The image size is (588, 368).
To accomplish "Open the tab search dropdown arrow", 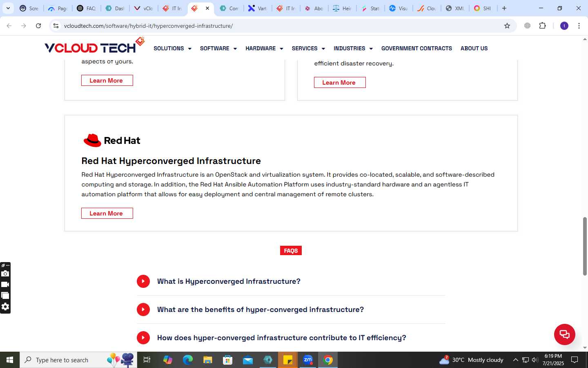I will click(8, 8).
